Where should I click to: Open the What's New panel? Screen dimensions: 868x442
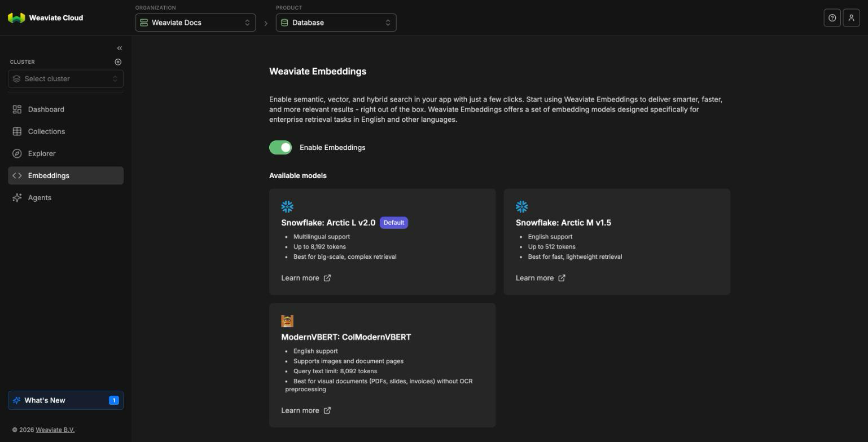tap(65, 400)
